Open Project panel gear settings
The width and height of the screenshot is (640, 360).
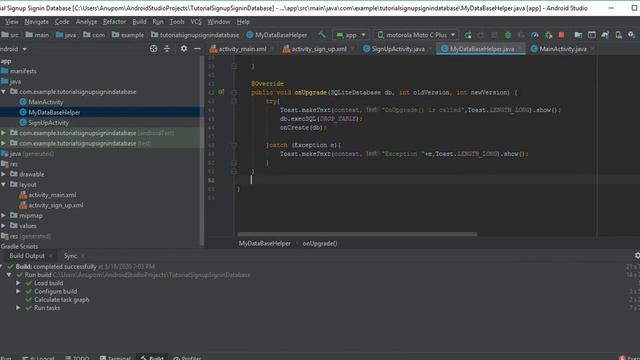coord(184,49)
